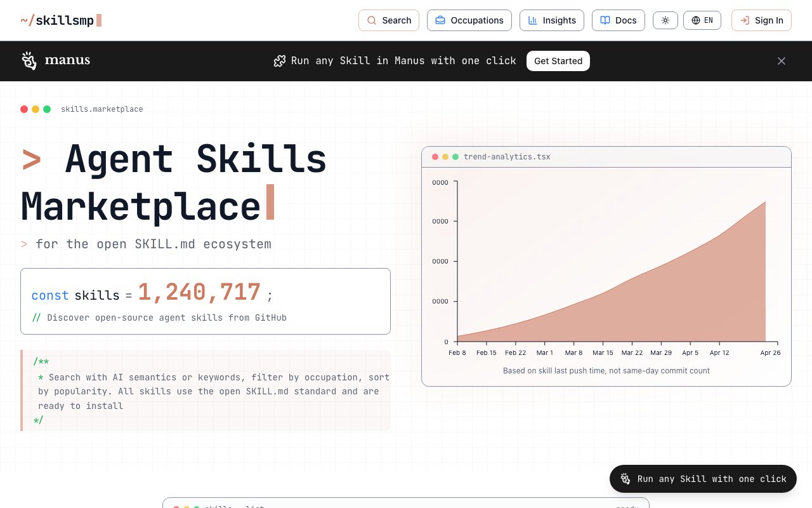Click the trend-analytics.tsx window title
The image size is (812, 508).
pyautogui.click(x=507, y=157)
